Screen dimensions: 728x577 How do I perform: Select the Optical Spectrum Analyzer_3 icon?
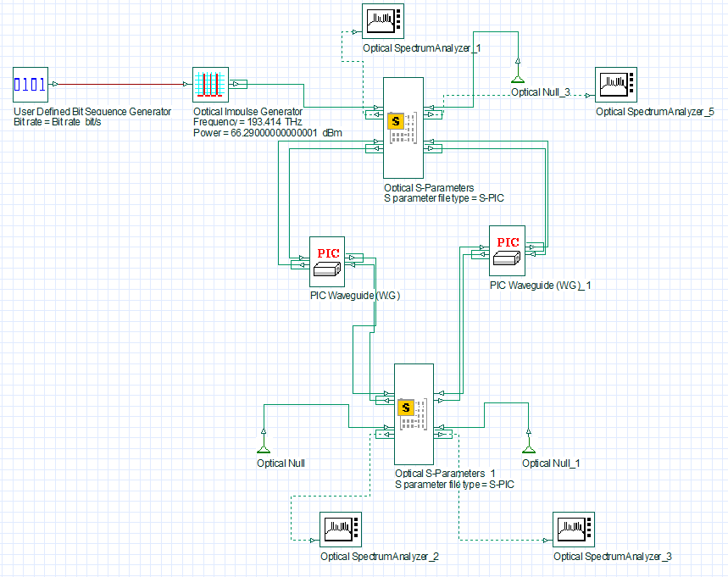tap(574, 530)
